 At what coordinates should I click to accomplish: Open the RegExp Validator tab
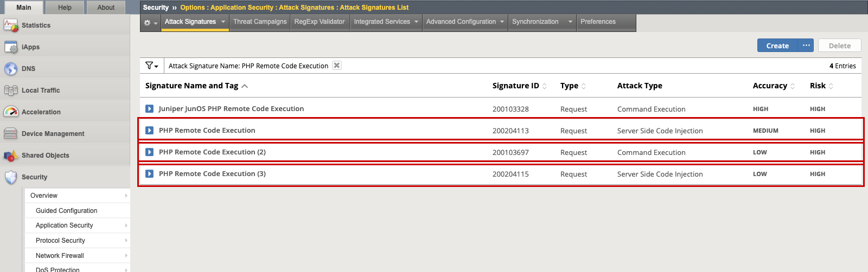point(320,22)
